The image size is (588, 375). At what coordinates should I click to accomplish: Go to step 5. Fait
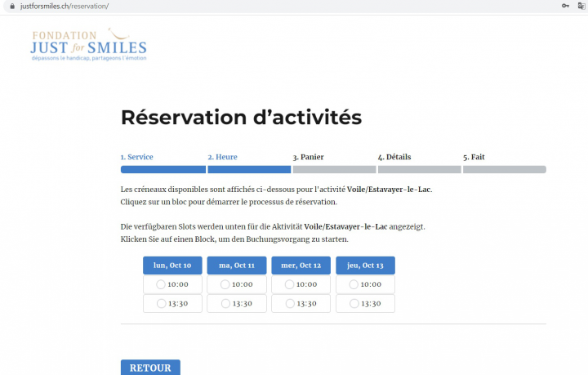474,157
